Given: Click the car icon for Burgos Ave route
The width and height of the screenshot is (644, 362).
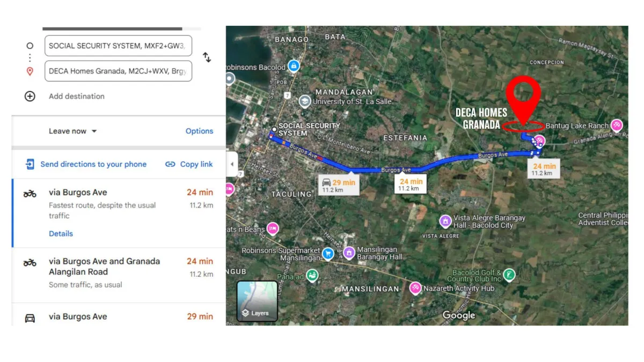Looking at the screenshot, I should tap(30, 317).
